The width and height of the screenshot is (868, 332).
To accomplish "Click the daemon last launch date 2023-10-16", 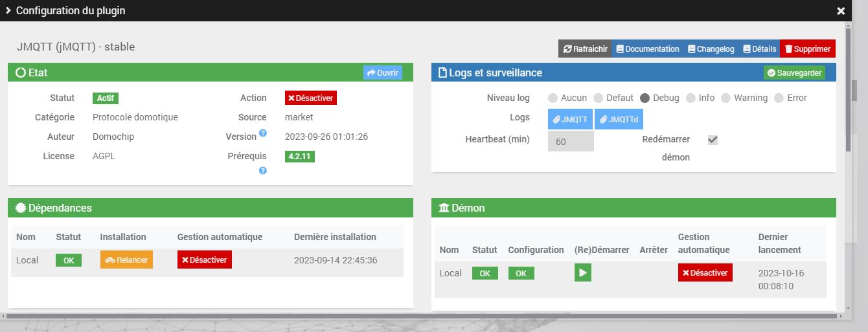I will (x=781, y=280).
